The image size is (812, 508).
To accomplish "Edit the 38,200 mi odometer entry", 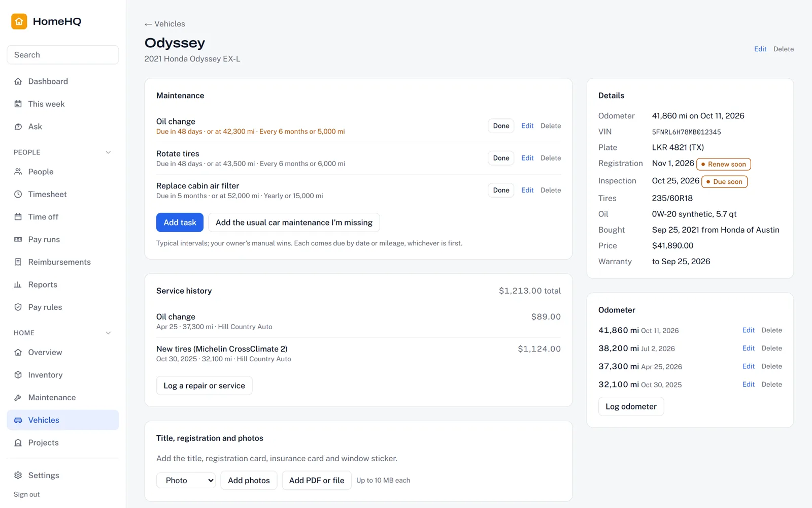I will (x=748, y=348).
